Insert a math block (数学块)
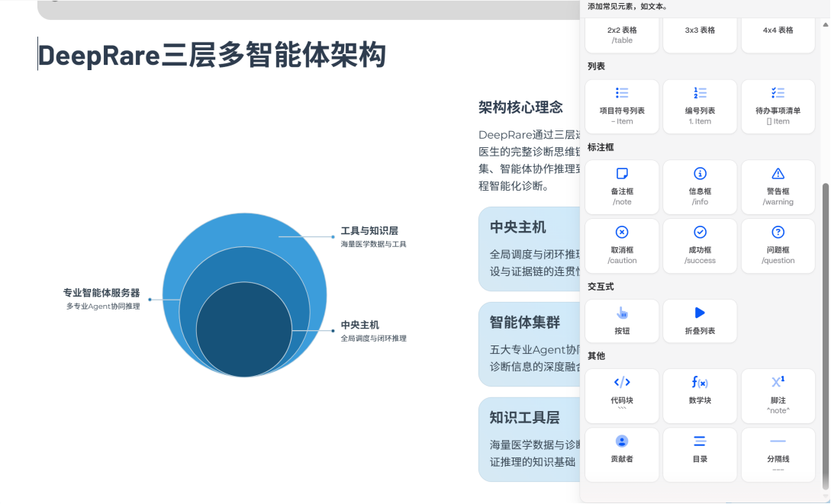This screenshot has height=504, width=831. pyautogui.click(x=699, y=396)
